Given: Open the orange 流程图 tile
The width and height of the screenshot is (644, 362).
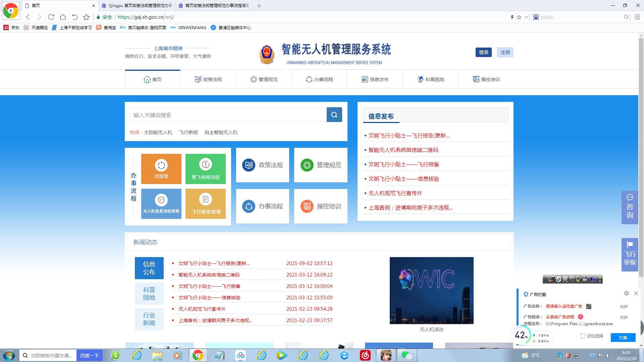Looking at the screenshot, I should pyautogui.click(x=161, y=169).
